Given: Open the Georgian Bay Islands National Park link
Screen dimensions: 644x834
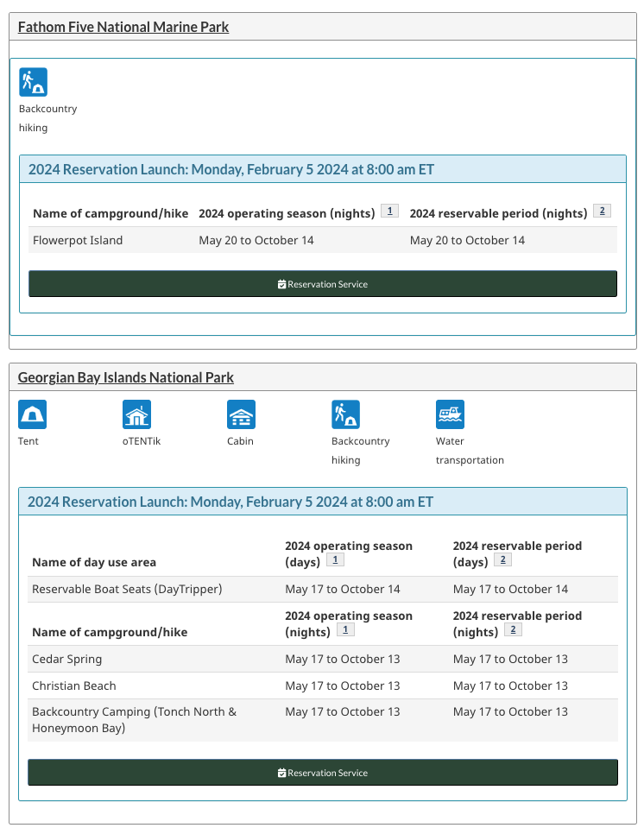Looking at the screenshot, I should (x=126, y=377).
